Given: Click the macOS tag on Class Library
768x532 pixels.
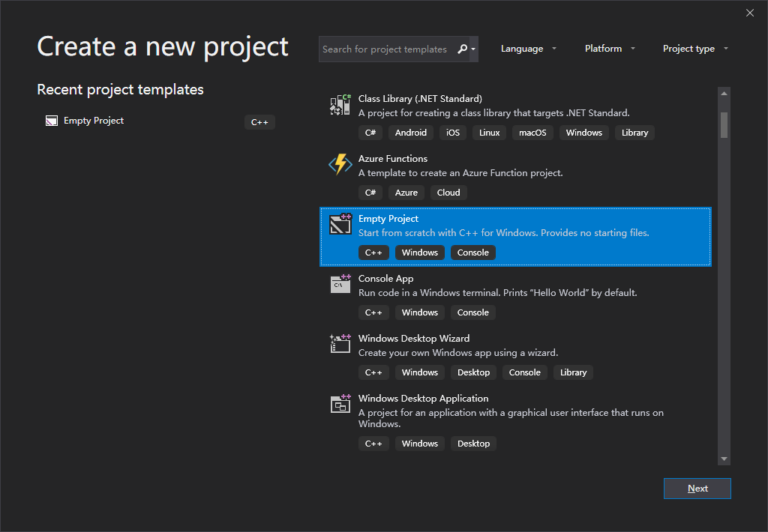Looking at the screenshot, I should (532, 132).
